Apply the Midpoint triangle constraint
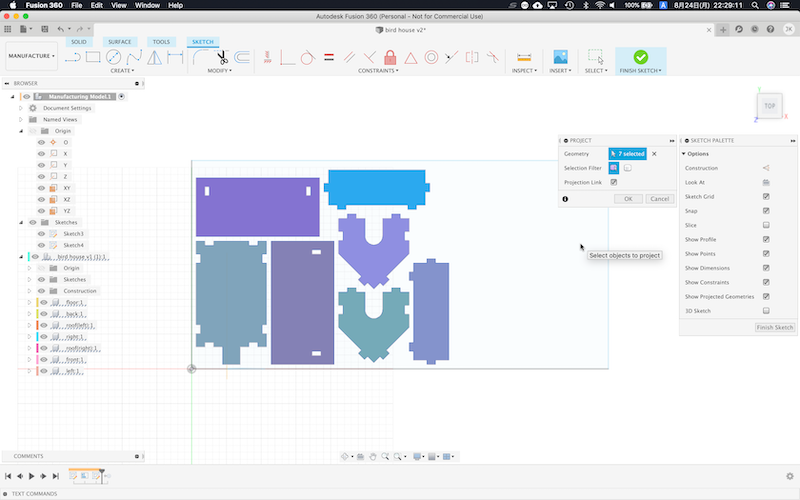The height and width of the screenshot is (500, 800). coord(411,57)
